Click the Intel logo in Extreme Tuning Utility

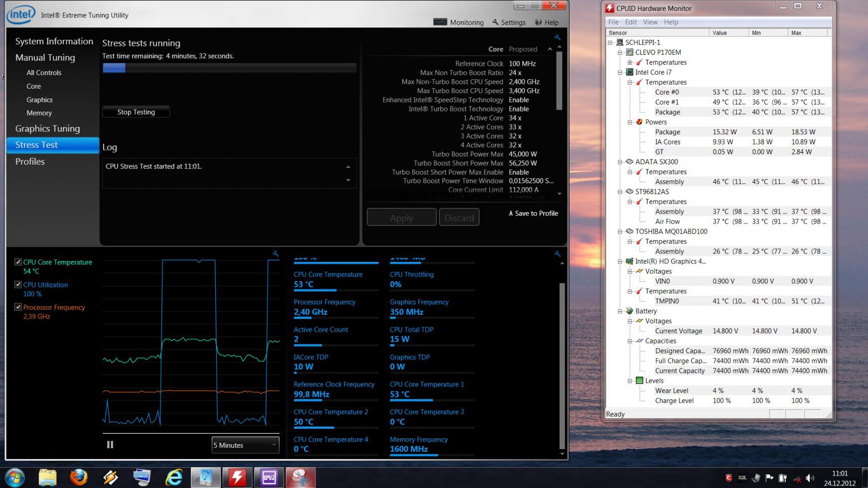point(21,14)
